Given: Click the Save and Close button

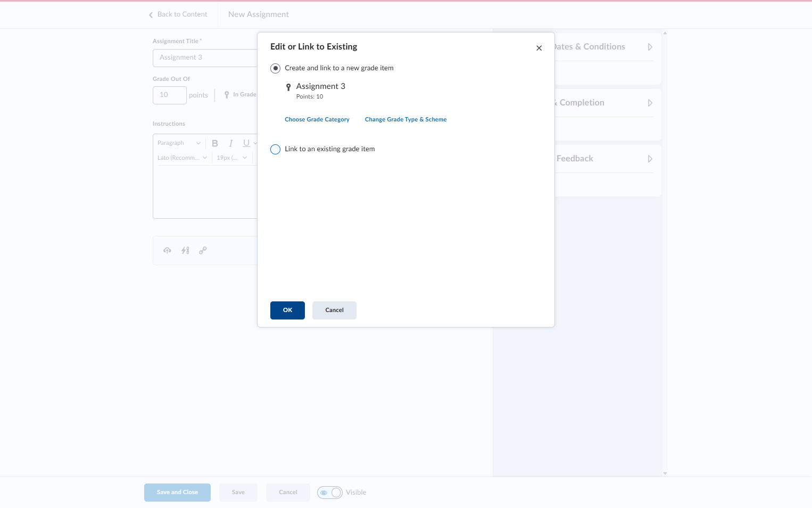Looking at the screenshot, I should 177,493.
